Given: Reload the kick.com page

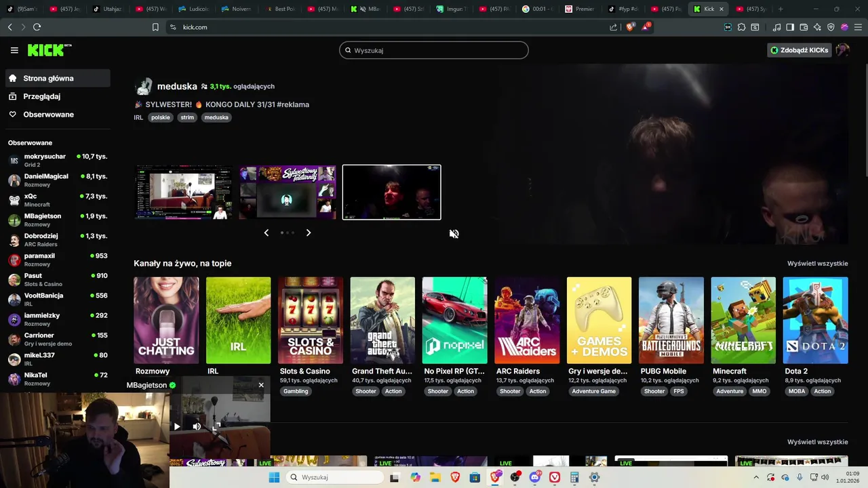Looking at the screenshot, I should pyautogui.click(x=37, y=27).
